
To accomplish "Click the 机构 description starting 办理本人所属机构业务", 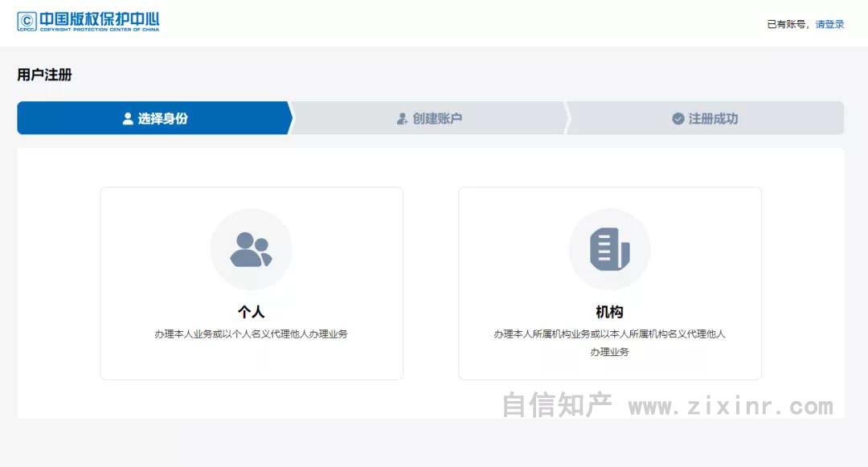I will tap(609, 342).
